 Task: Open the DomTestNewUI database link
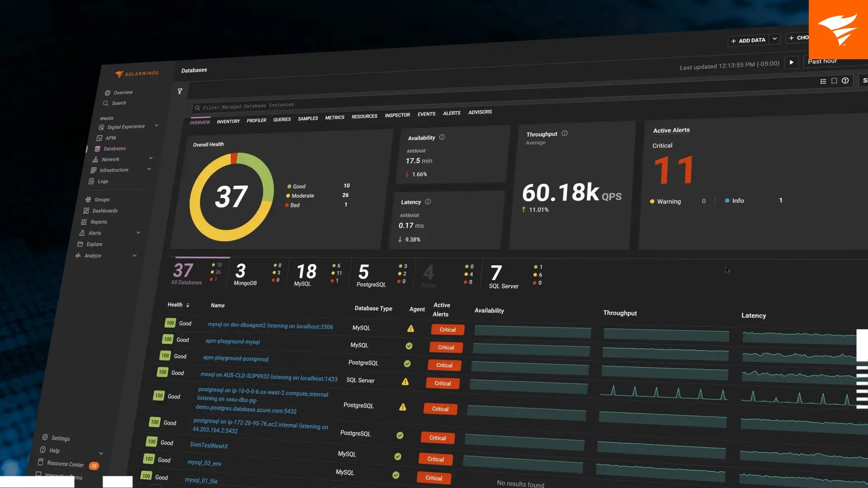point(209,445)
